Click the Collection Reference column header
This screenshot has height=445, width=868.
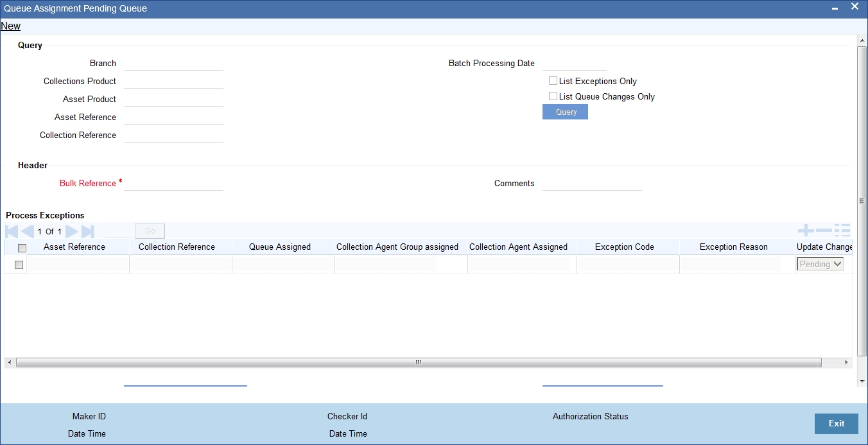tap(177, 247)
